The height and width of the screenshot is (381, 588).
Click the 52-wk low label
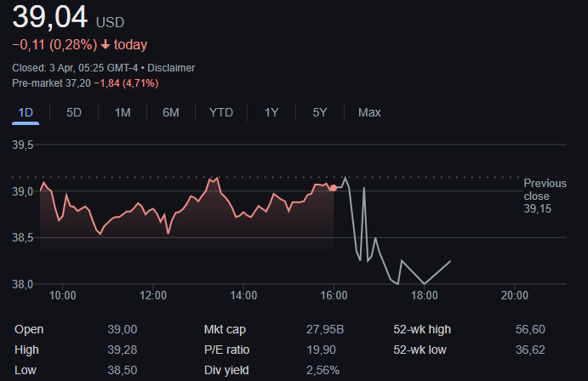click(x=420, y=350)
